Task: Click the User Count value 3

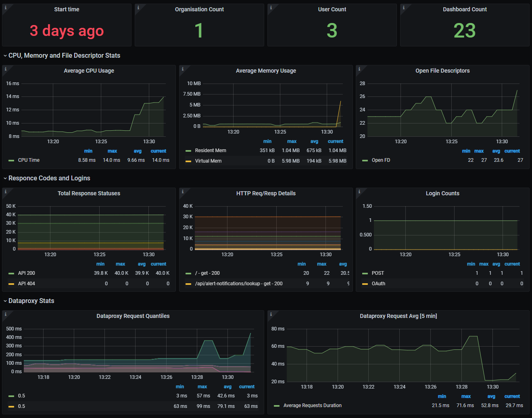Action: [332, 31]
